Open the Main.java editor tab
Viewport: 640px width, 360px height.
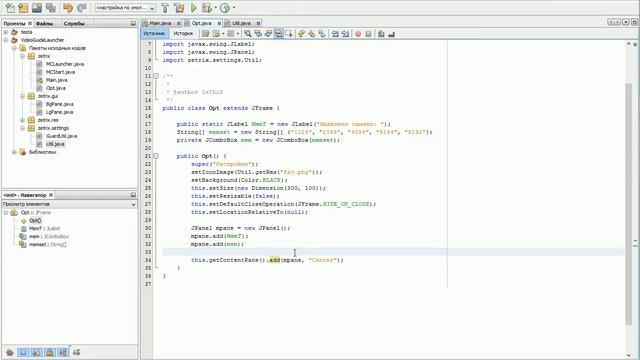pyautogui.click(x=160, y=23)
